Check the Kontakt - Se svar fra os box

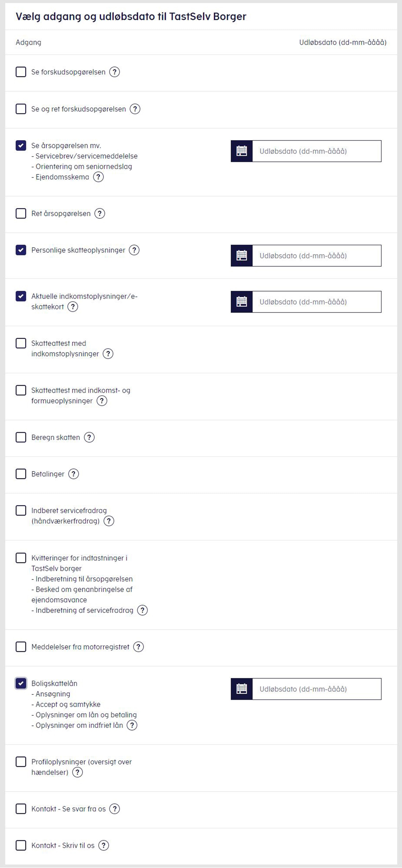click(21, 809)
